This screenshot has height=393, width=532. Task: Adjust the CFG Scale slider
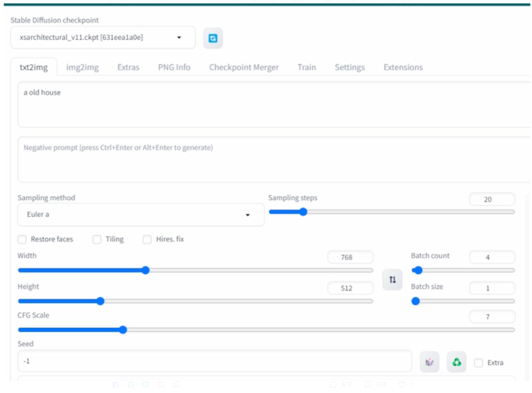tap(266, 329)
